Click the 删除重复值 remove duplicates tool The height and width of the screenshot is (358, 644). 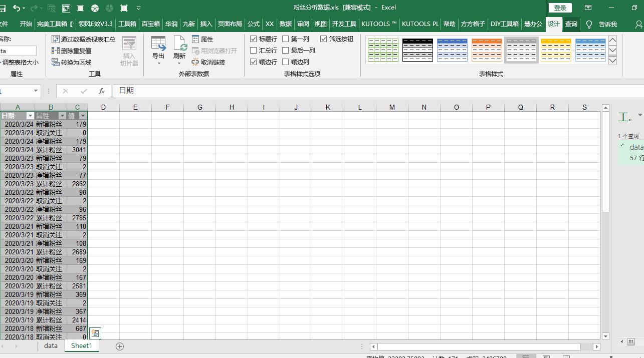pos(72,51)
